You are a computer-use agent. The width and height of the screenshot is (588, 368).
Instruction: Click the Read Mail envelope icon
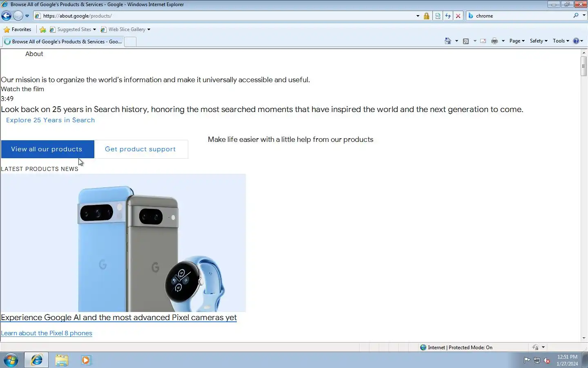coord(483,41)
